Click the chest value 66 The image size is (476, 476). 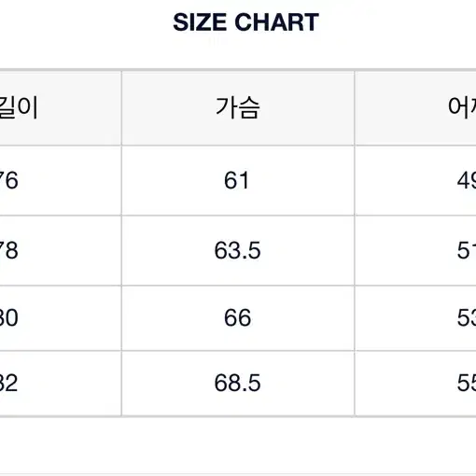(237, 317)
